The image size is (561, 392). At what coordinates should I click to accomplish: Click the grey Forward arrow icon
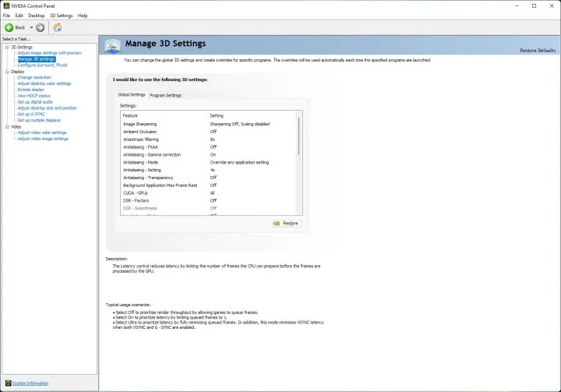point(40,27)
